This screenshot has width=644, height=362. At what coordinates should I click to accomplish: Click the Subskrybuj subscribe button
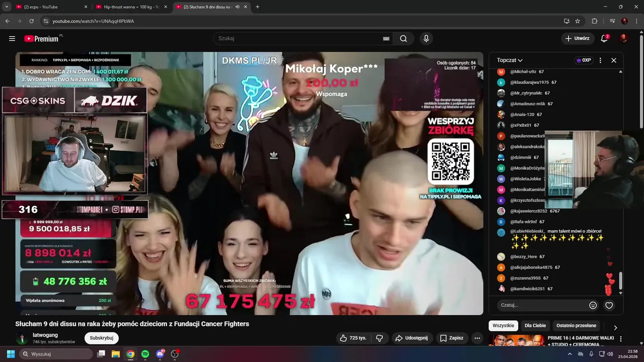pos(102,338)
